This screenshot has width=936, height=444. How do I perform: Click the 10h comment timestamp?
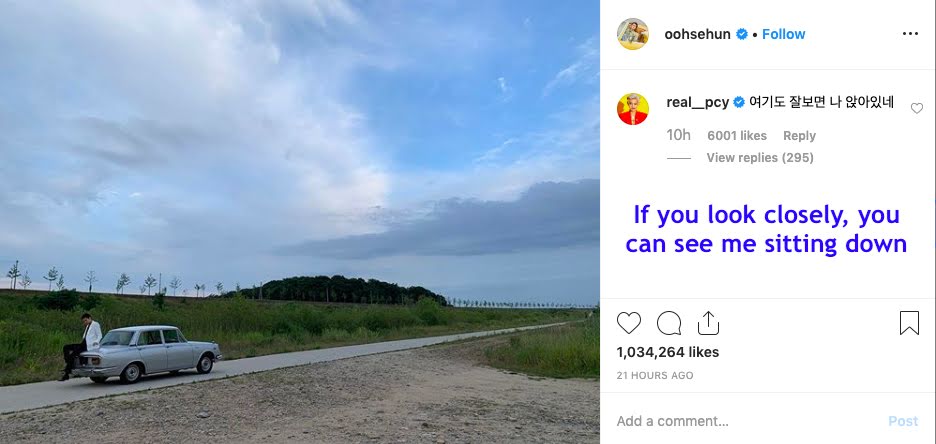tap(679, 135)
